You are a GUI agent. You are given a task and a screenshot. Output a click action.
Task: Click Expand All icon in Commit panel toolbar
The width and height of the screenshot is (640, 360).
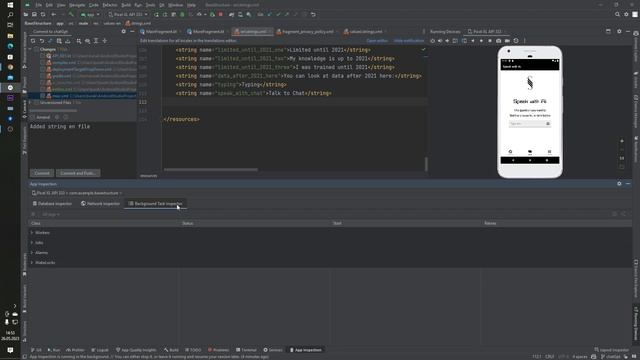point(96,41)
